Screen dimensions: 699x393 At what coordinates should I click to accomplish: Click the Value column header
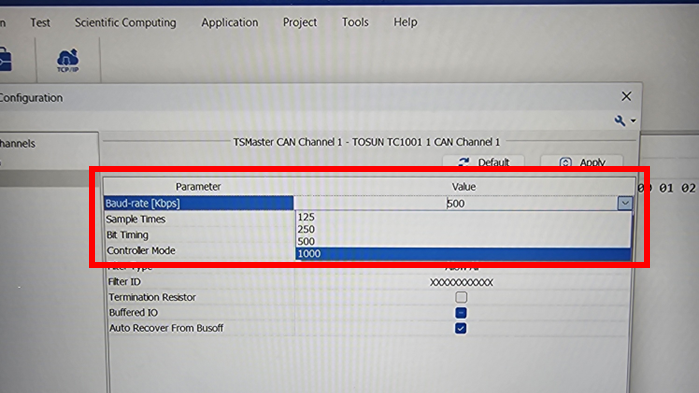pos(464,187)
